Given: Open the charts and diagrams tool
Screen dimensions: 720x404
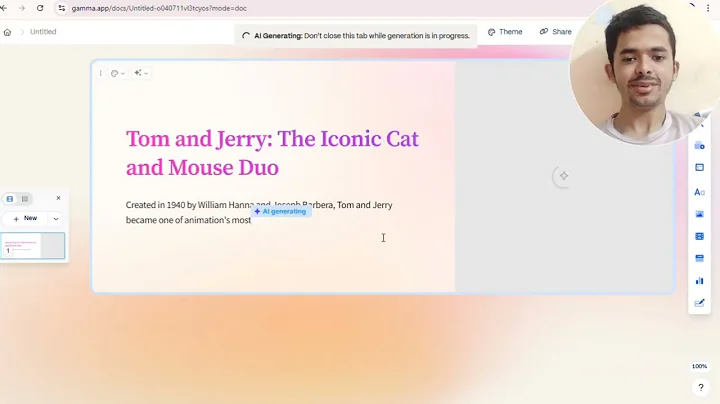Looking at the screenshot, I should click(699, 281).
